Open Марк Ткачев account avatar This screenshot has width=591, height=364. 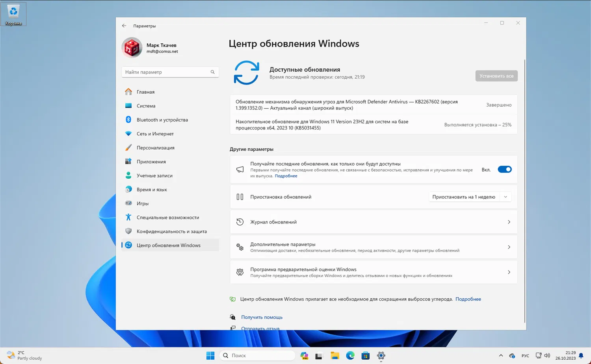point(132,48)
